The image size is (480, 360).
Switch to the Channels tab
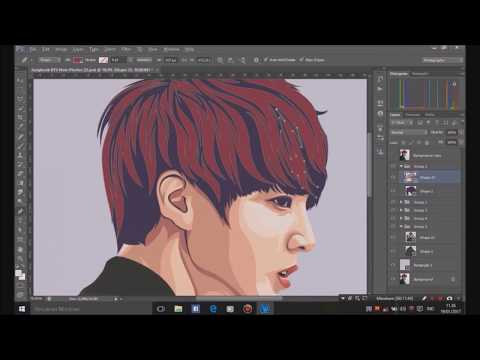coord(413,115)
